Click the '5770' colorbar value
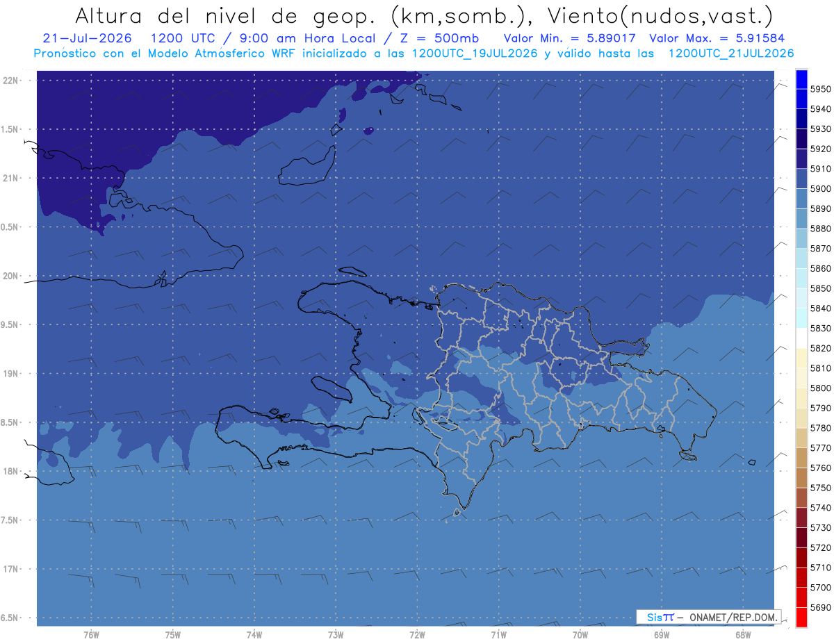834x644 pixels. point(821,448)
